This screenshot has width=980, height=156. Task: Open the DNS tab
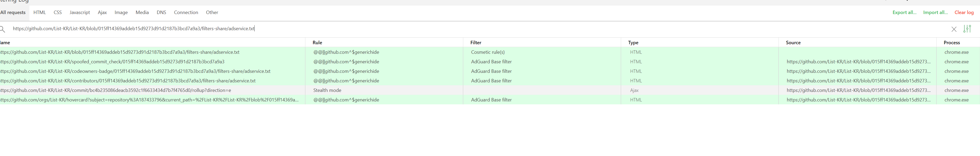(161, 12)
